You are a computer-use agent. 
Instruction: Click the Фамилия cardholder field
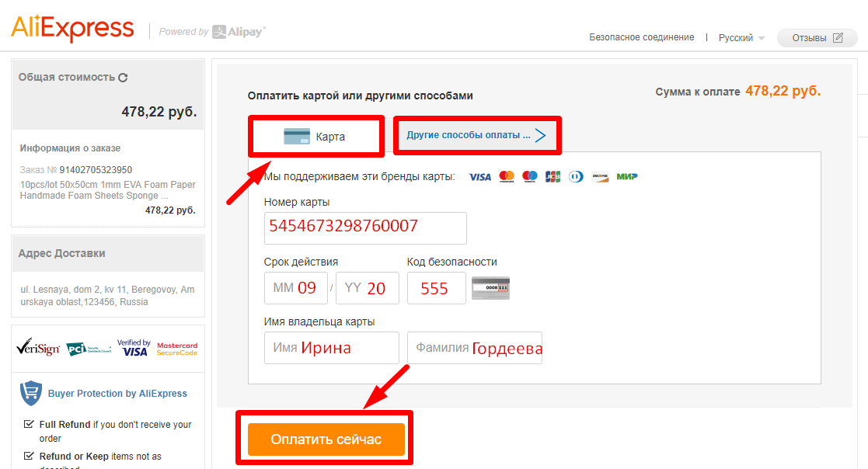[474, 348]
